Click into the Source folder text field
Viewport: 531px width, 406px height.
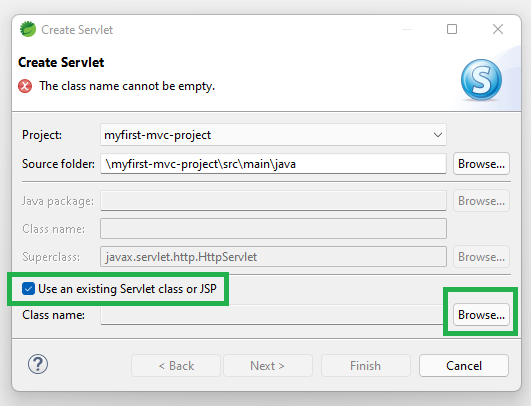[273, 164]
